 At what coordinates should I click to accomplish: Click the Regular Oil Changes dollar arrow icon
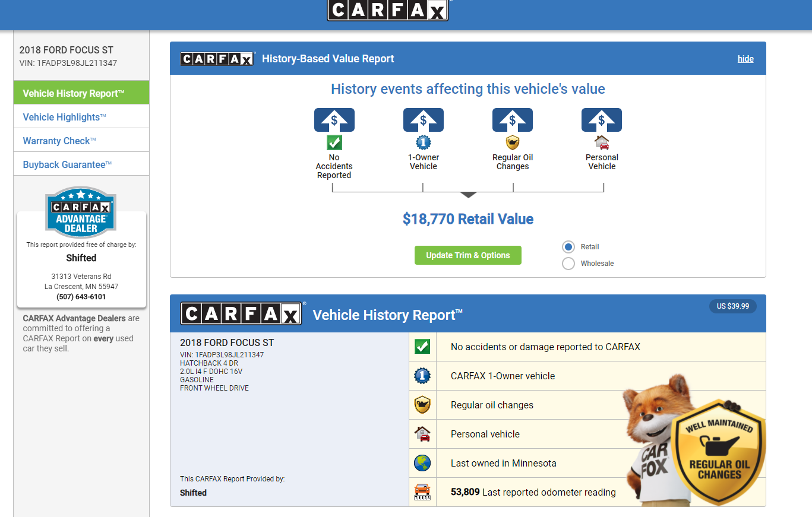pyautogui.click(x=513, y=120)
